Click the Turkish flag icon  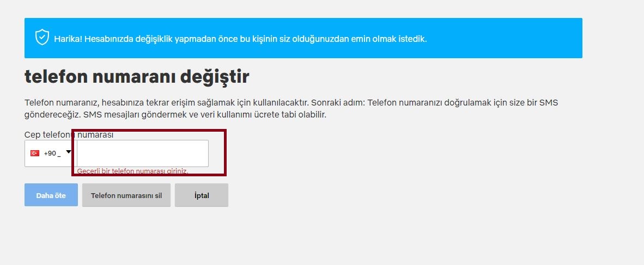click(35, 153)
